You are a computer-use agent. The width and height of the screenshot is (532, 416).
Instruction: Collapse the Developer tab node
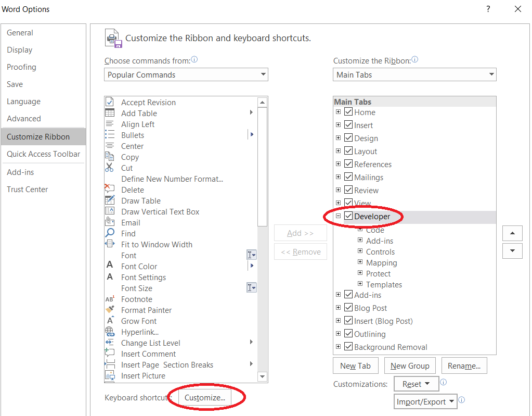click(338, 216)
